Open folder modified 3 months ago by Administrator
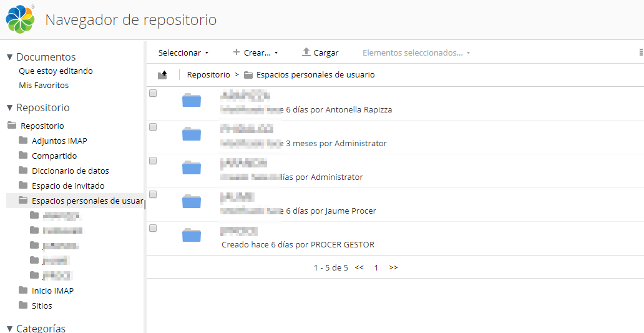644x333 pixels. point(192,134)
